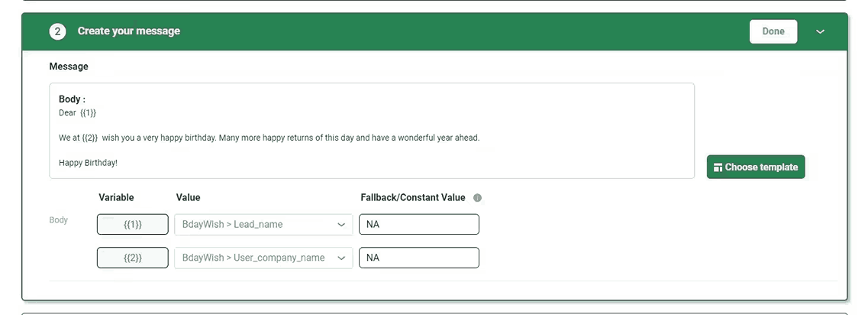Image resolution: width=868 pixels, height=315 pixels.
Task: Click the 'We at {{2}}' sentence in body
Action: click(x=269, y=138)
